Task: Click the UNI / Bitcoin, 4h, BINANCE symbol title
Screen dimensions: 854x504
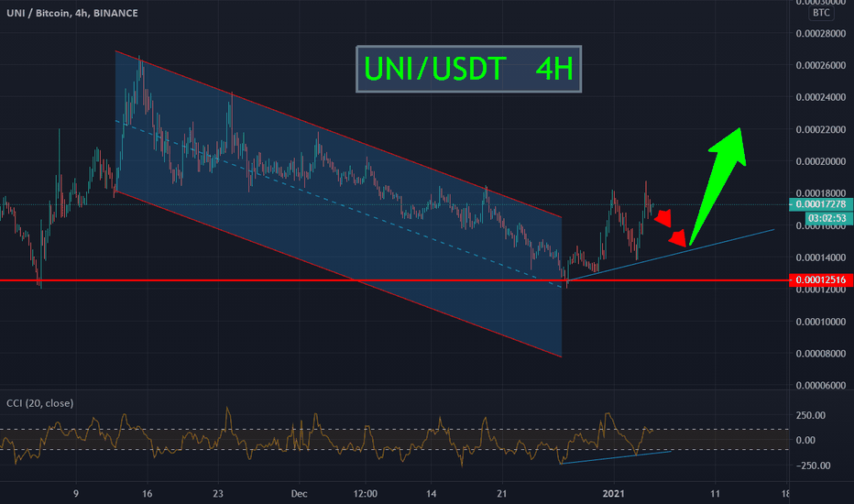Action: click(71, 13)
